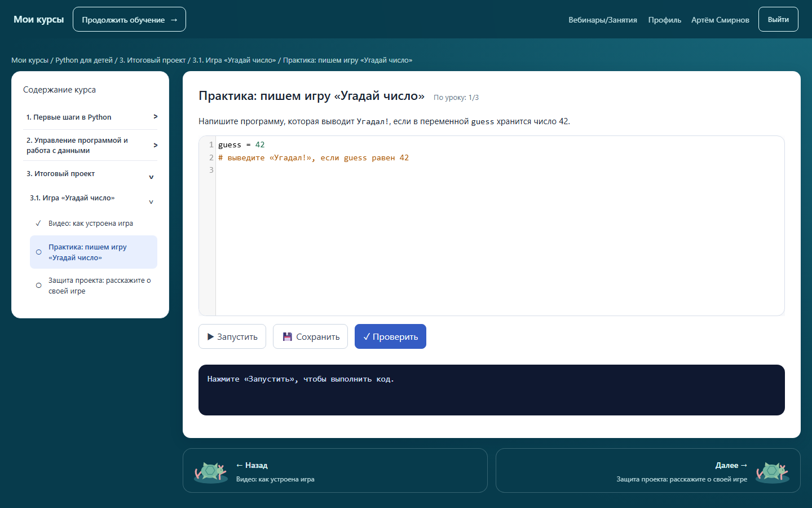The image size is (812, 508).
Task: Select sidebar section 1. Первые шаги в Python
Action: (90, 117)
